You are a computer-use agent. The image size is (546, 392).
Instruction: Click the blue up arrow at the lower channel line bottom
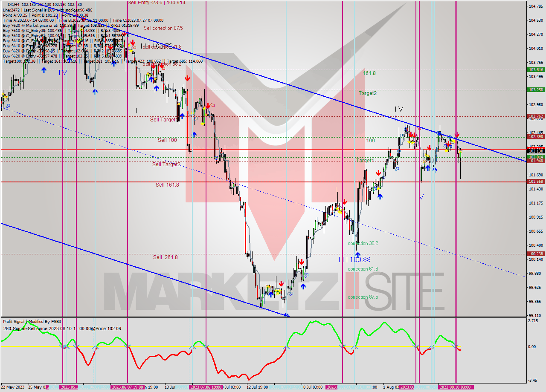[x=286, y=315]
